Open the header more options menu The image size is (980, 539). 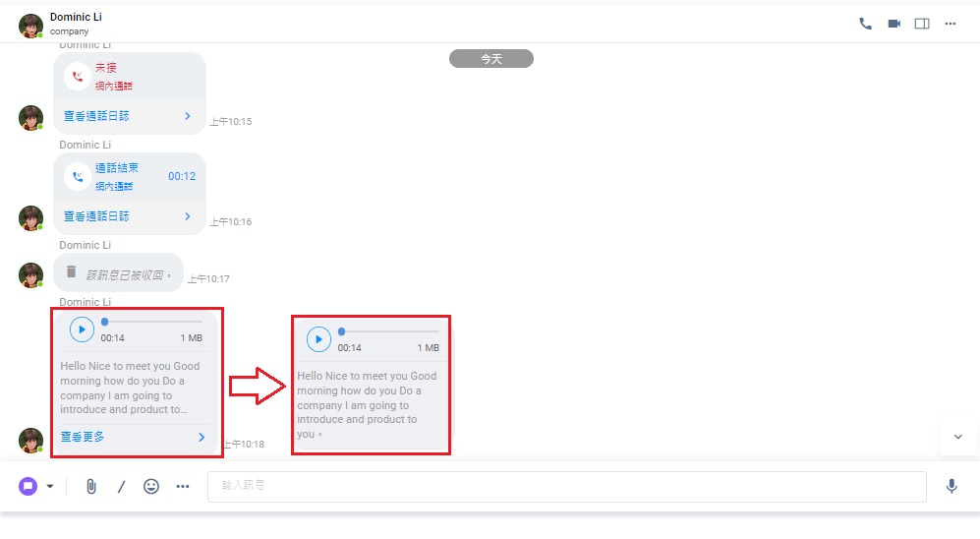click(950, 24)
